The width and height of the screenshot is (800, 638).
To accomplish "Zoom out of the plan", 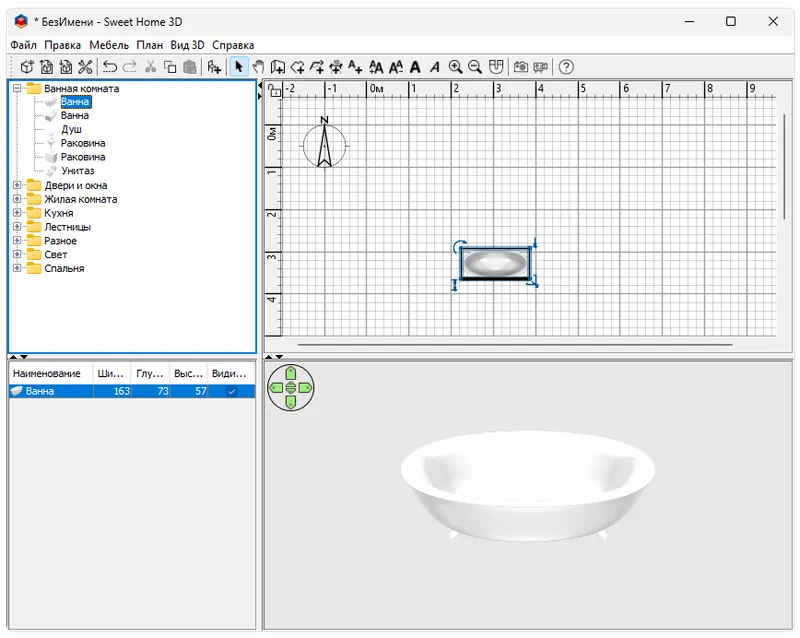I will 475,67.
